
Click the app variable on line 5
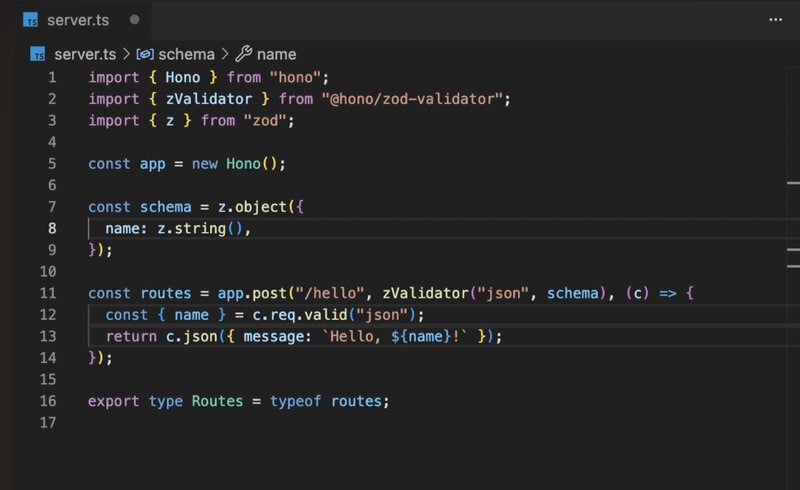click(153, 164)
